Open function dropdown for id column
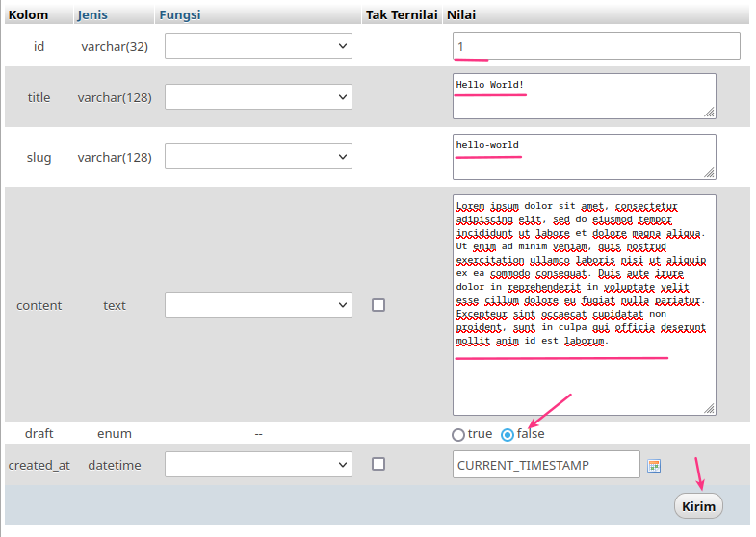This screenshot has height=537, width=756. point(258,46)
